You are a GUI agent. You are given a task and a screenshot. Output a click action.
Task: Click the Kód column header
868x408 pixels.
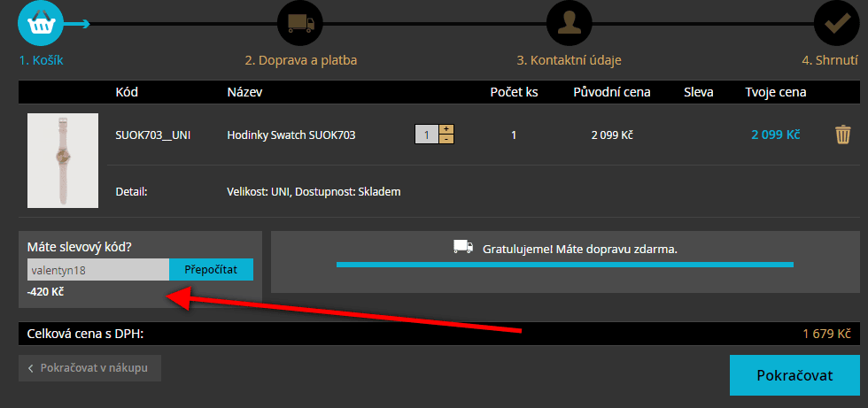click(127, 92)
